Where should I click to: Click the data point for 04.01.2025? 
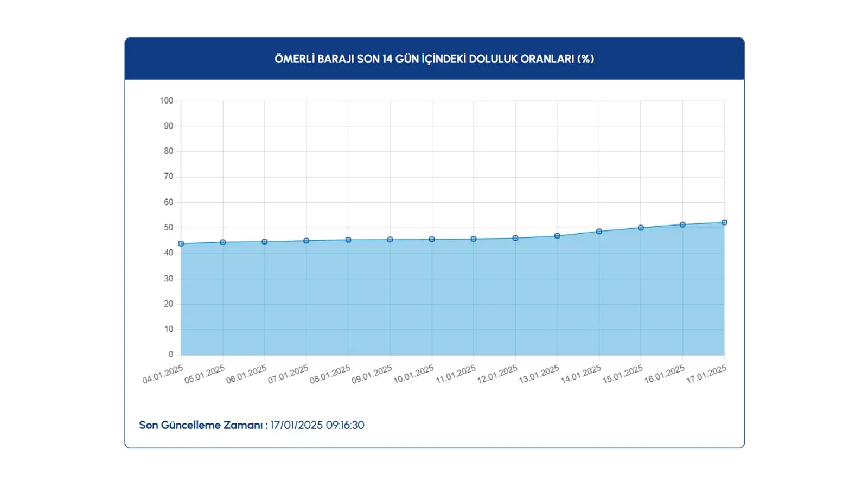pyautogui.click(x=181, y=244)
